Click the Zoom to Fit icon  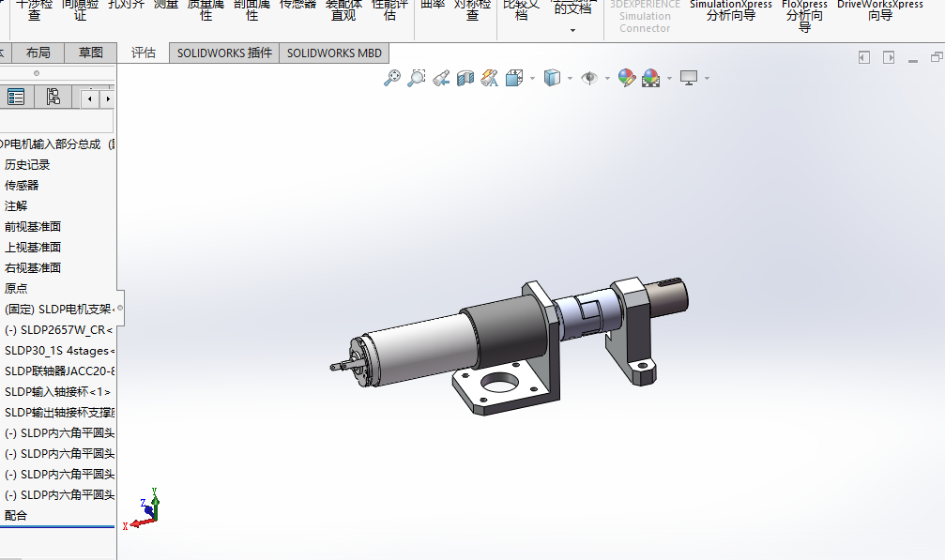click(x=392, y=78)
